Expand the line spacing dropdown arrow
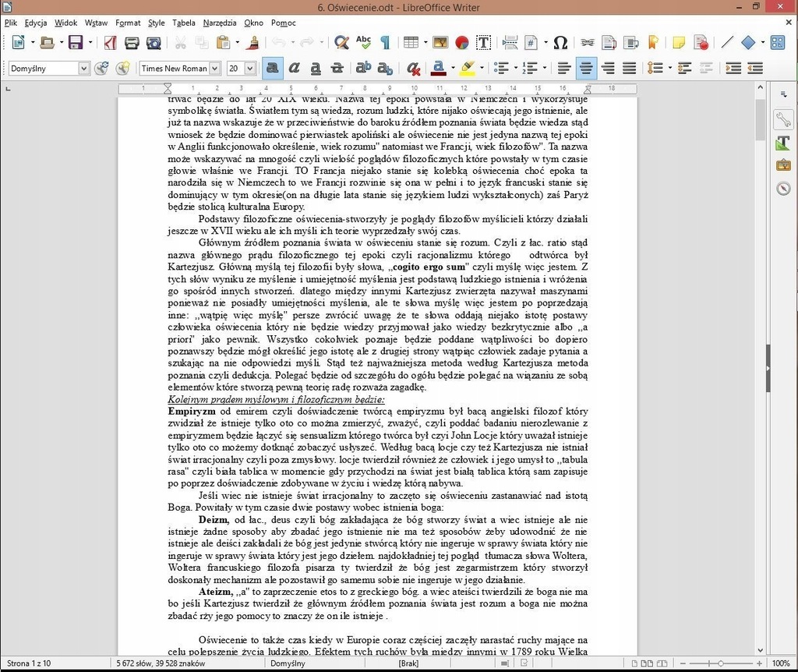 coord(669,69)
